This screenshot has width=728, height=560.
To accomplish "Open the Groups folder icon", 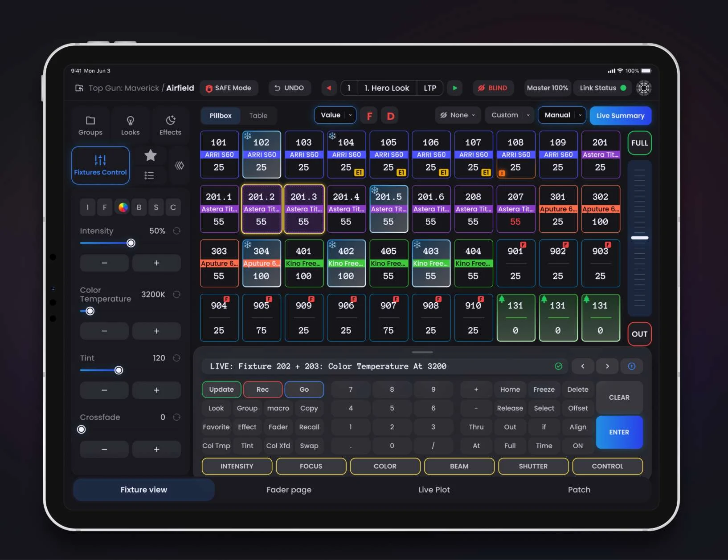I will (x=90, y=121).
